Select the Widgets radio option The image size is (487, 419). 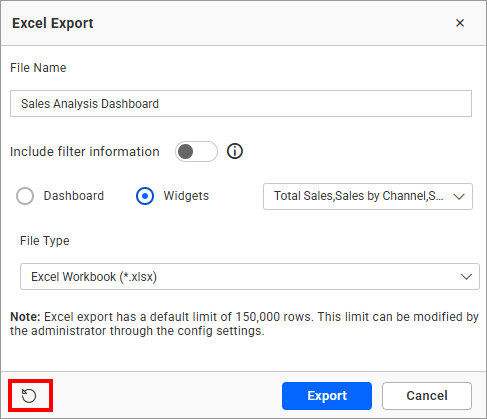(x=145, y=196)
